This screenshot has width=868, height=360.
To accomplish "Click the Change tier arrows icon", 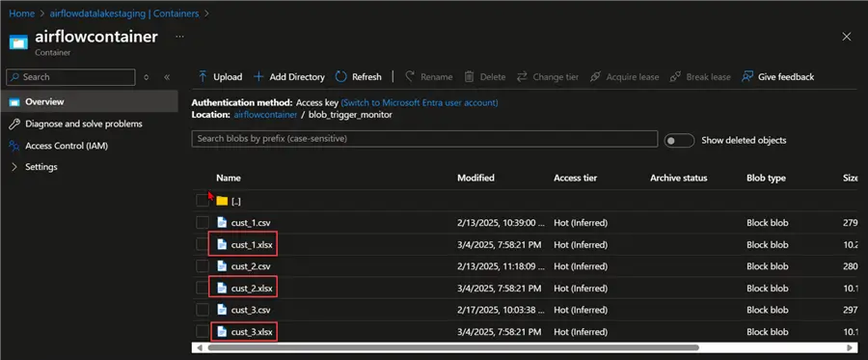I will 522,76.
